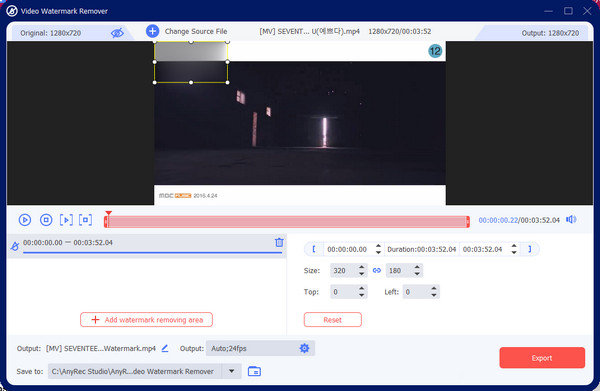Click the pink timeline progress bar
Viewport: 600px width, 391px height.
click(287, 222)
